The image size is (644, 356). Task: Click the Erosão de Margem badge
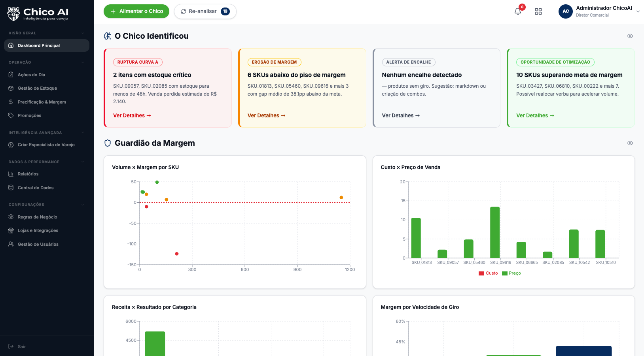click(x=275, y=62)
